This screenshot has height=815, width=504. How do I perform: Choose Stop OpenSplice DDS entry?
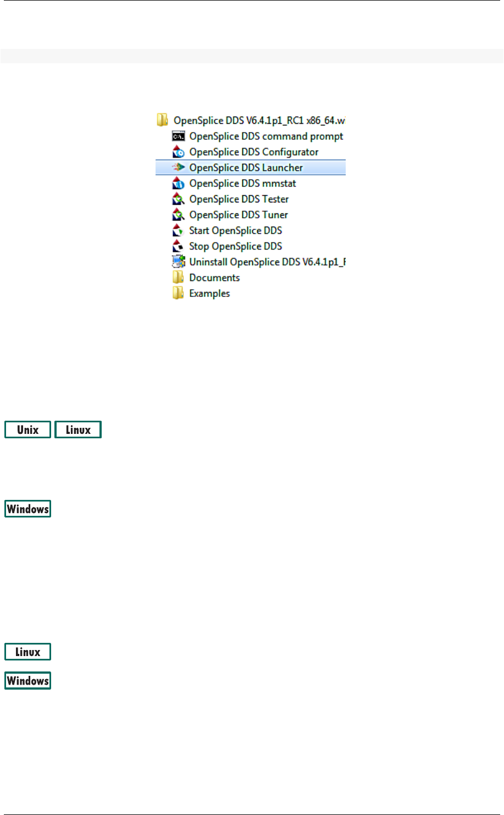pyautogui.click(x=236, y=246)
